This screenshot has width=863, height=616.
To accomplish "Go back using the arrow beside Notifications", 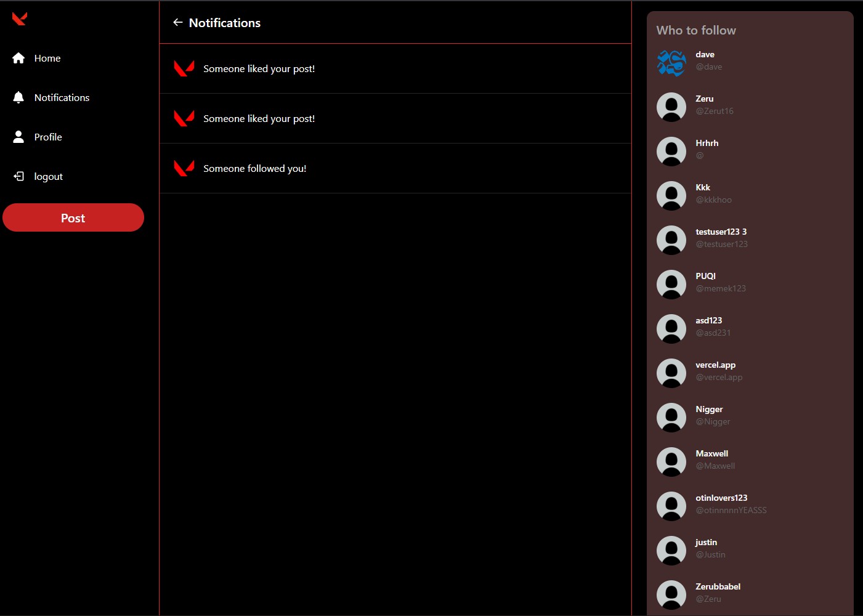I will pyautogui.click(x=178, y=23).
